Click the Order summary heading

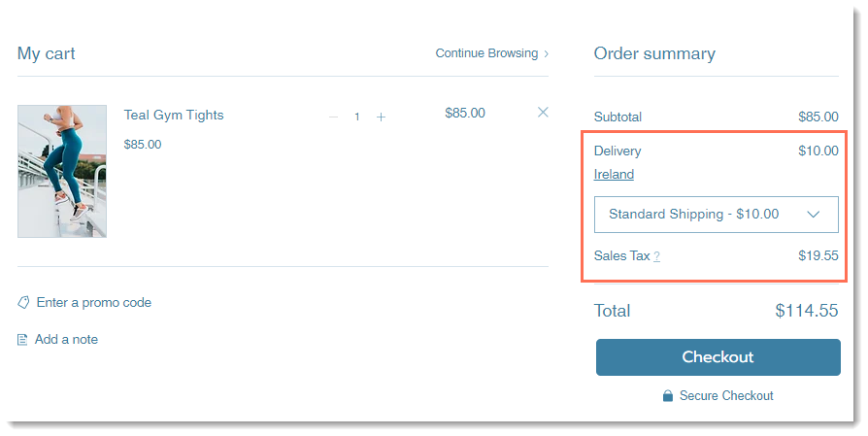click(654, 53)
